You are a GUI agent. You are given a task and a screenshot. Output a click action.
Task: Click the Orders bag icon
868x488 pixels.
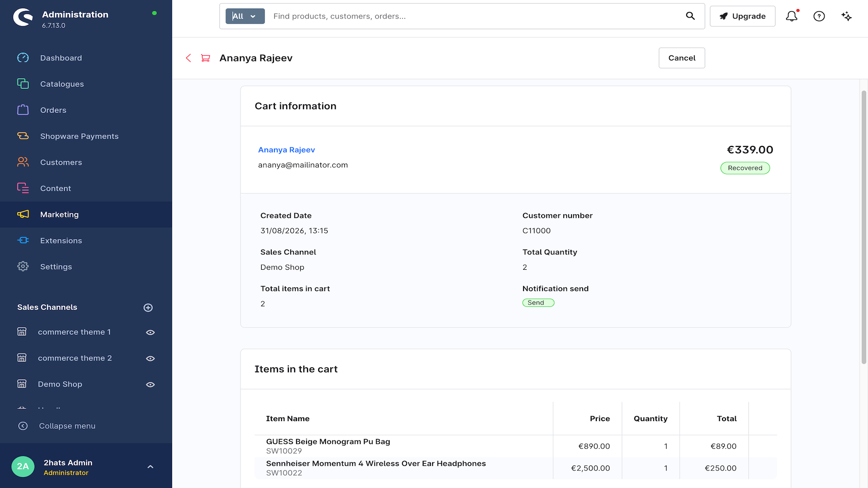23,110
